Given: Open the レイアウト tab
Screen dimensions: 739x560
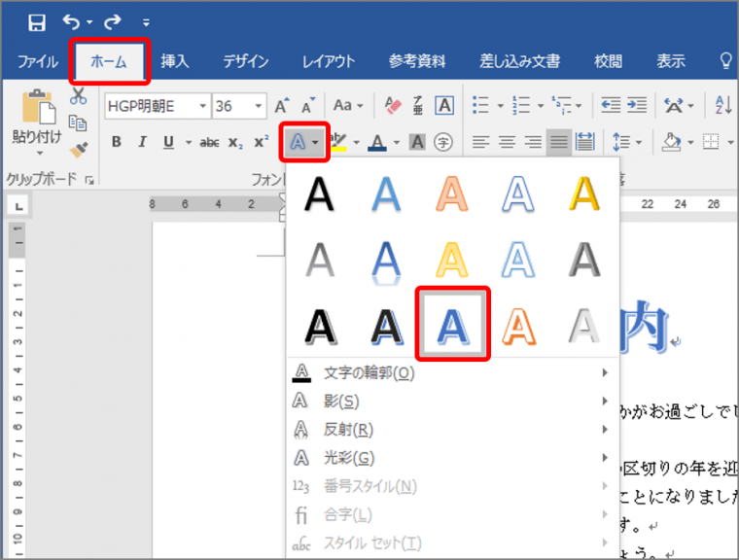Looking at the screenshot, I should 329,61.
